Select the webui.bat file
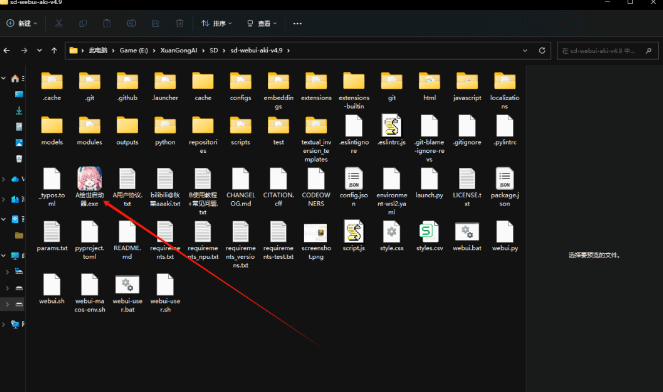Screen dimensions: 663x392 [x=467, y=232]
